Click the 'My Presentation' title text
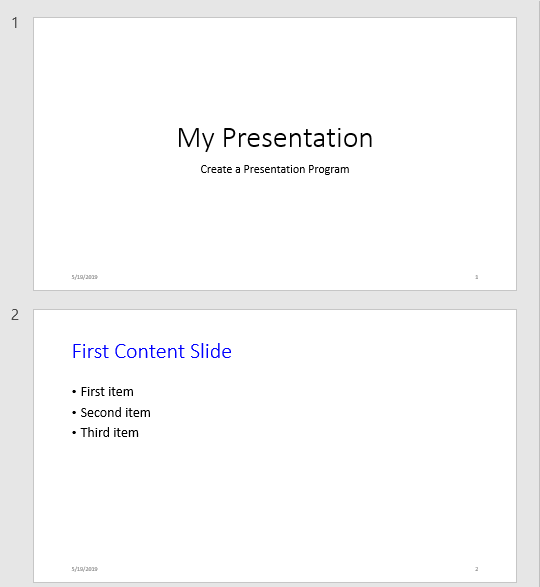The image size is (540, 587). coord(275,138)
